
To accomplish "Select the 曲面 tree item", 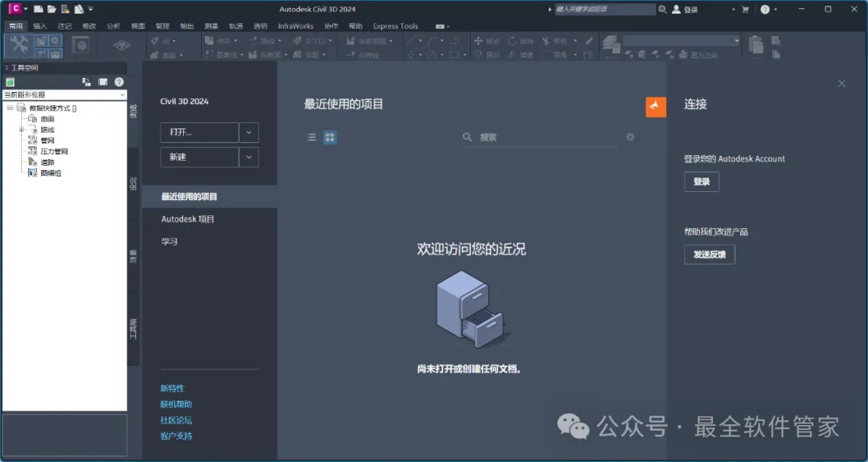I will (47, 119).
